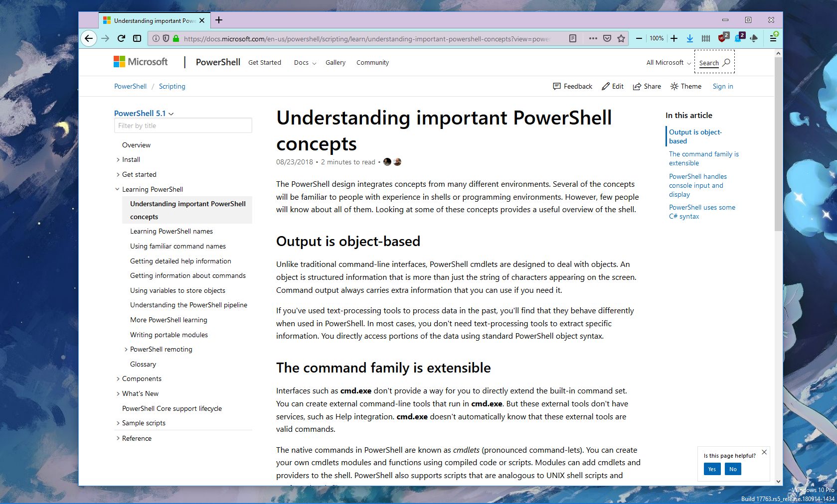Open the Search box in header
Viewport: 837px width, 504px height.
point(714,62)
